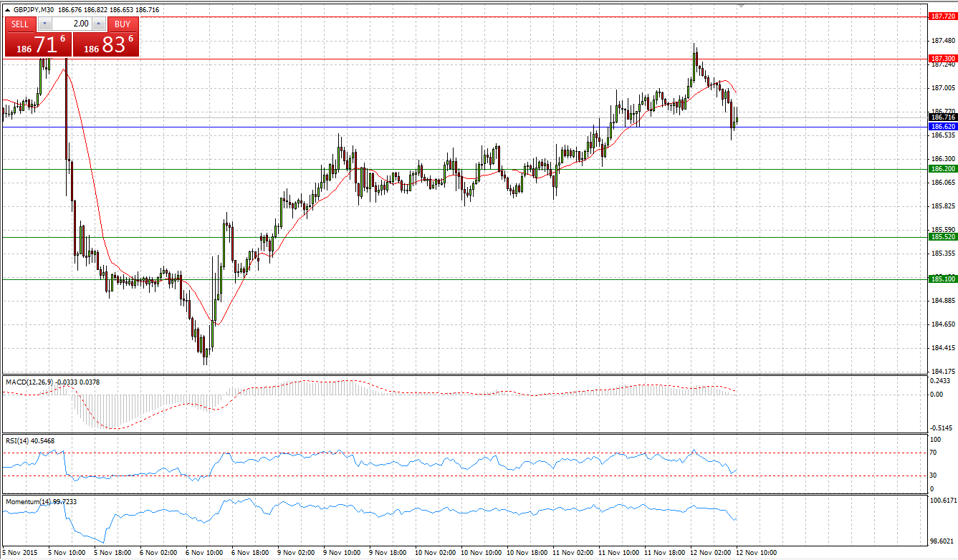Increase trade volume with the up arrow
Viewport: 958px width, 560px height.
pos(98,24)
